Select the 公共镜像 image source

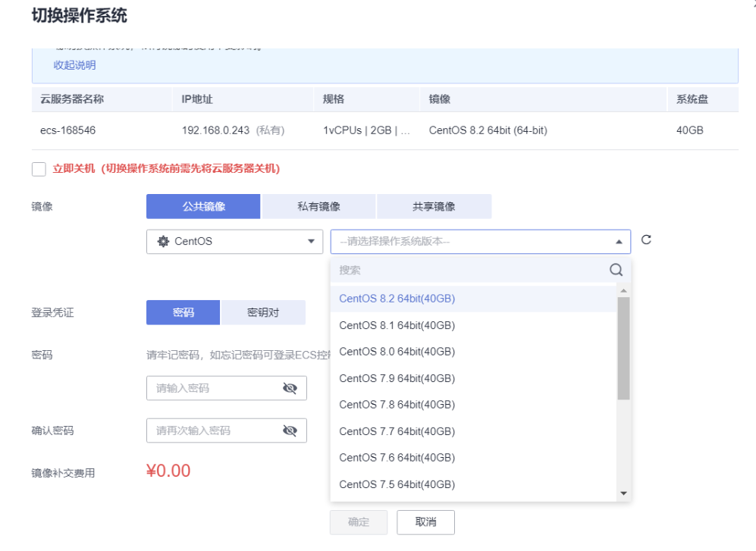coord(202,205)
